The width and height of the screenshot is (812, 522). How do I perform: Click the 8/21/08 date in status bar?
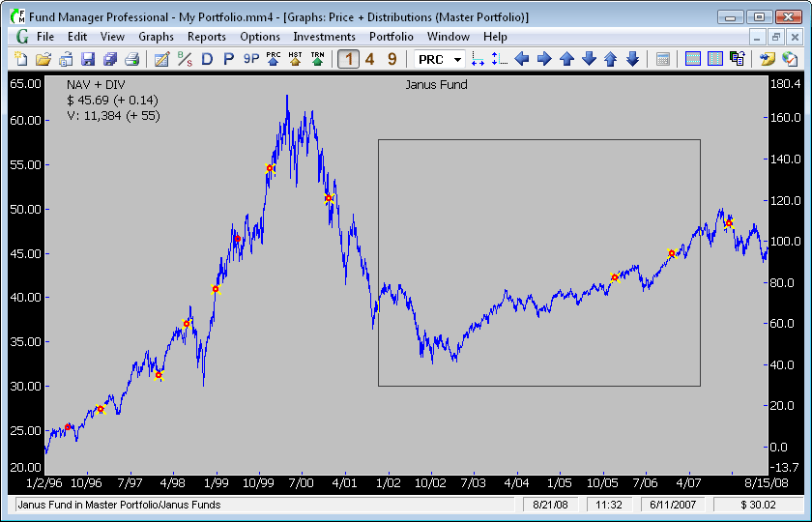(x=550, y=505)
